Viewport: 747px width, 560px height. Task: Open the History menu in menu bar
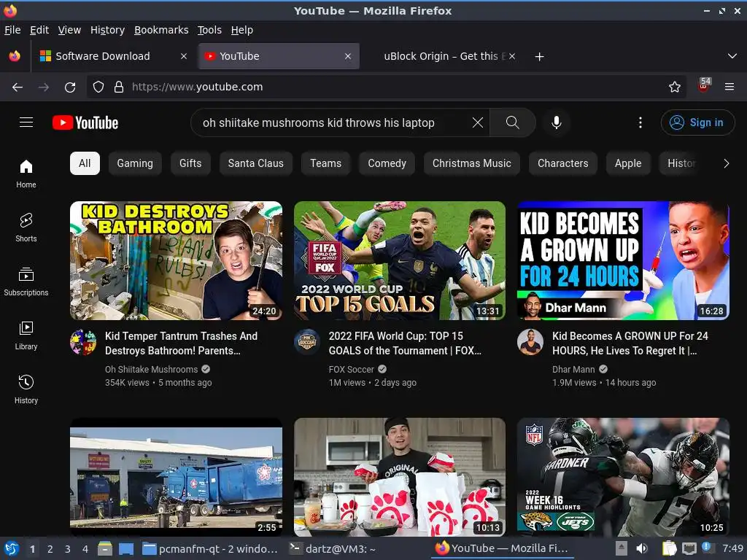click(x=107, y=30)
